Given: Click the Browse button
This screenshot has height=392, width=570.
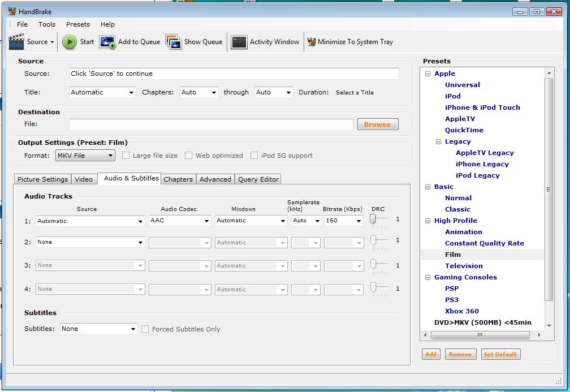Looking at the screenshot, I should [x=378, y=124].
